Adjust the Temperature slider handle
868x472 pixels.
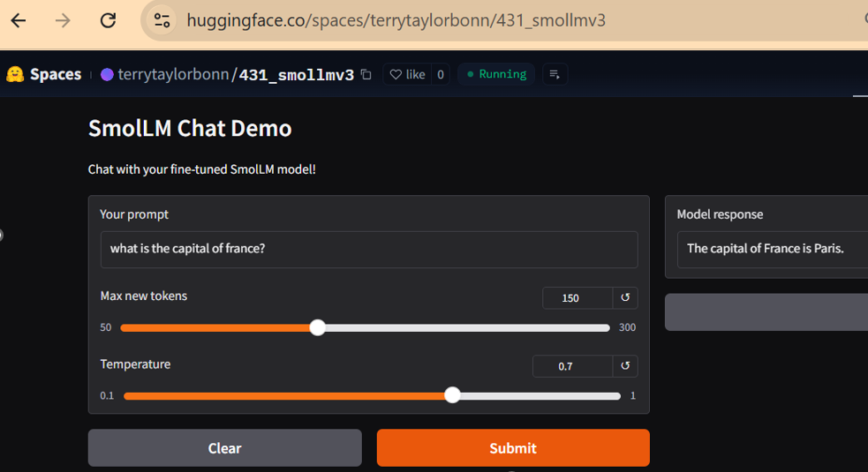pos(452,395)
